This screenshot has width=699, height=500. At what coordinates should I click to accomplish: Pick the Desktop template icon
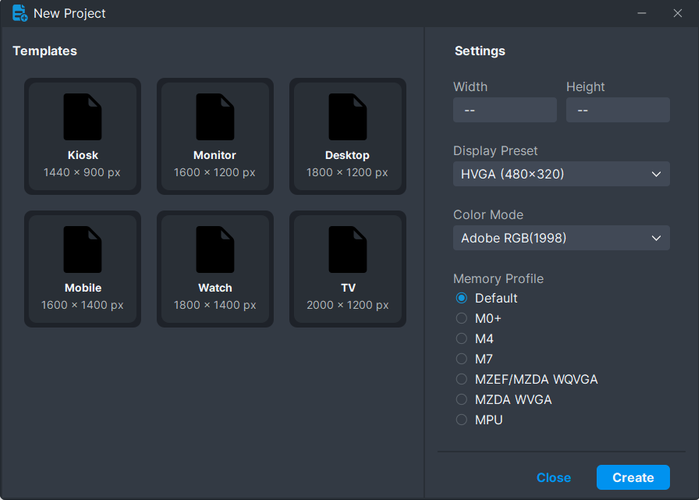click(x=347, y=118)
